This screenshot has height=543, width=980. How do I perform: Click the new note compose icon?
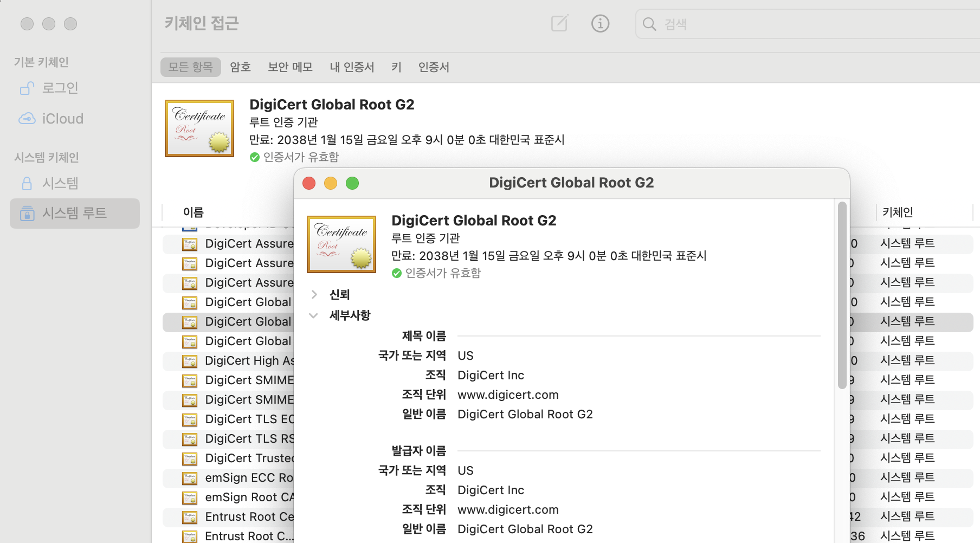click(x=559, y=23)
